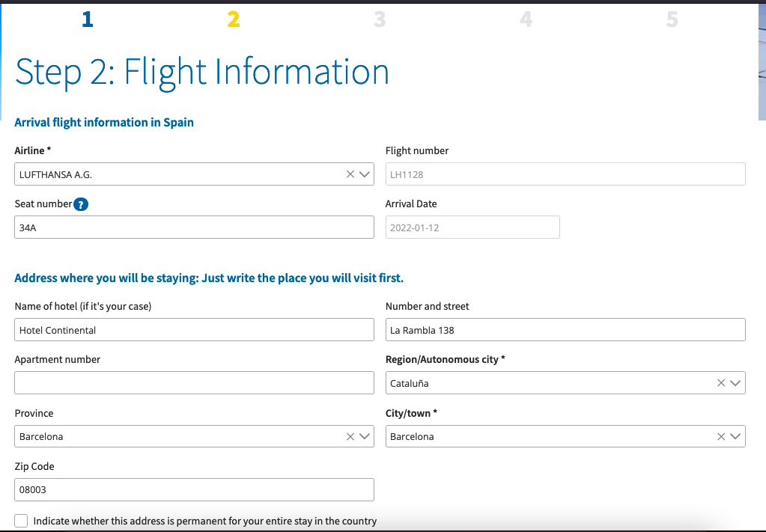Focus the Zip Code input field
Screen dimensions: 766x532
click(194, 489)
